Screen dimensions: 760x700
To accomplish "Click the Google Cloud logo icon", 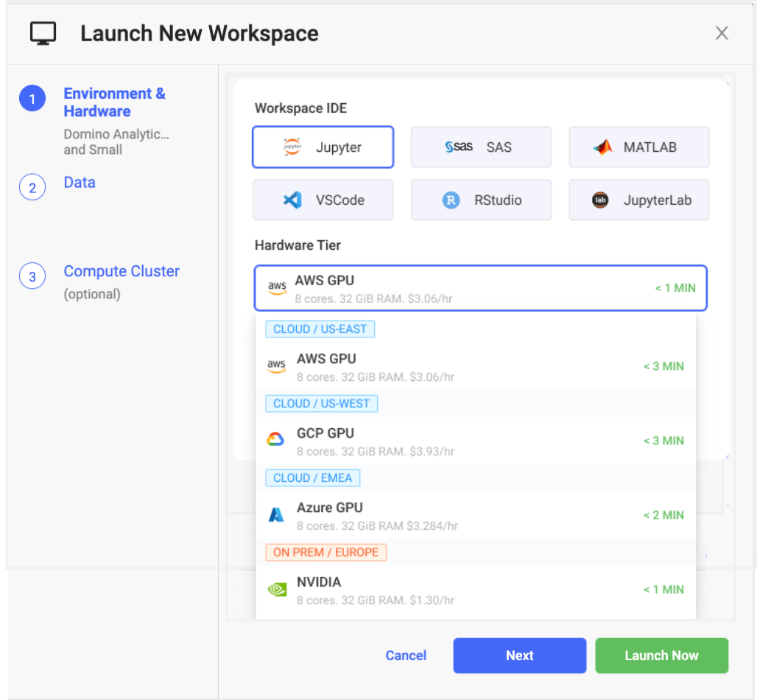I will tap(275, 439).
